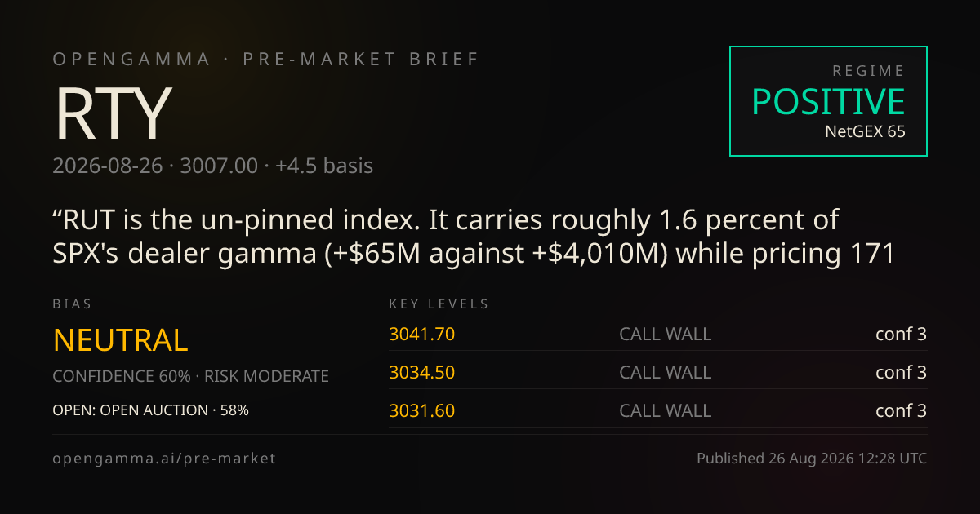Click the 3034.50 key level price

click(x=421, y=372)
